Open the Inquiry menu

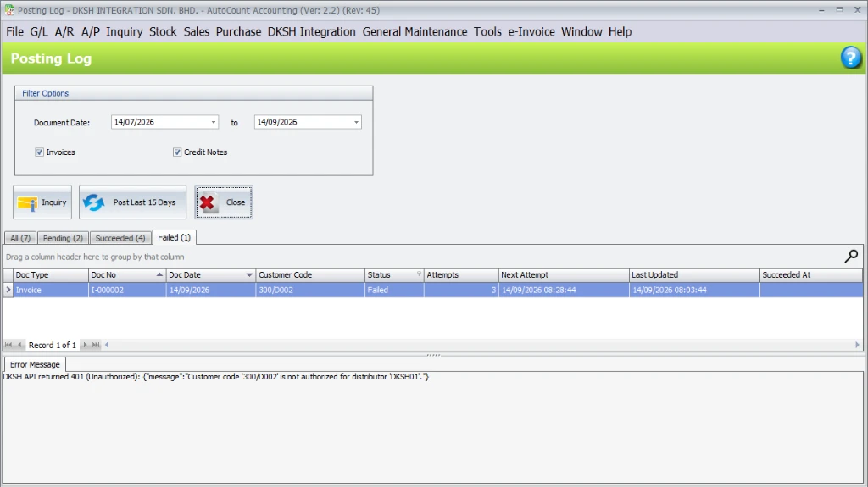click(125, 31)
